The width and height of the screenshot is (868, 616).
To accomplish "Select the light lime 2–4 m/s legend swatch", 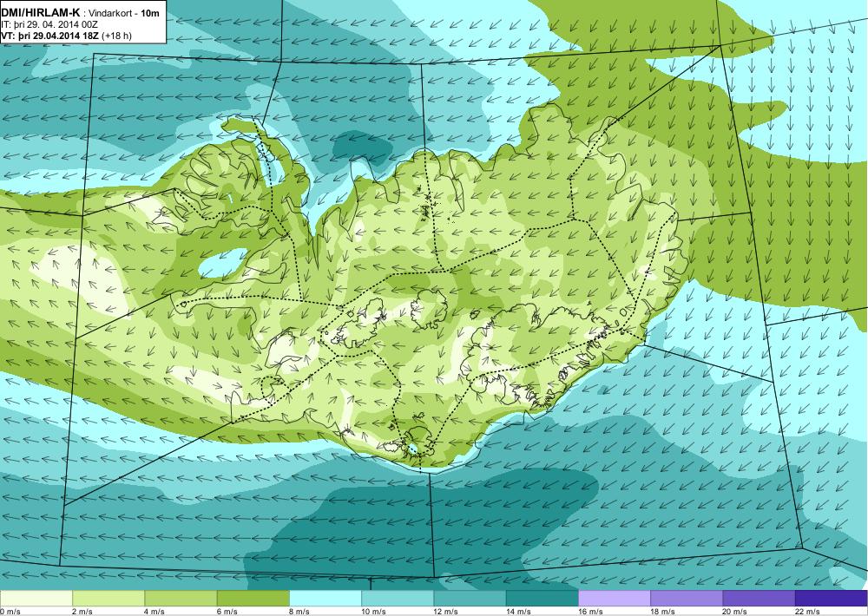I will coord(108,599).
